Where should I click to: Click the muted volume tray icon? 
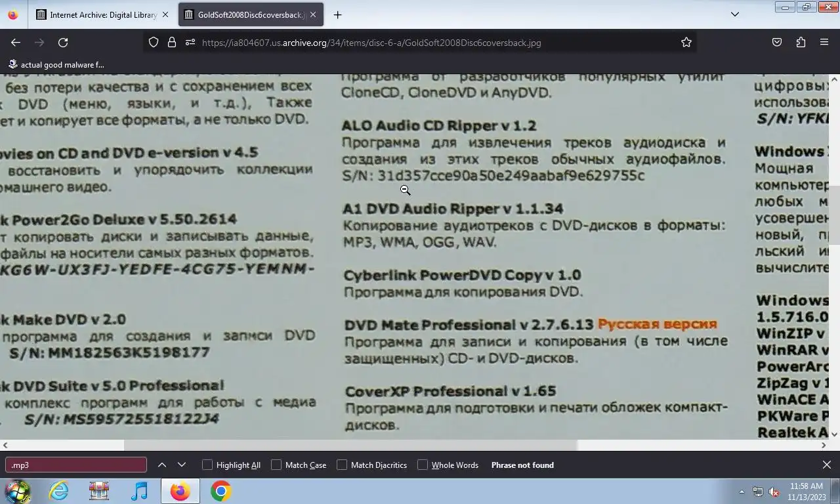pyautogui.click(x=774, y=492)
